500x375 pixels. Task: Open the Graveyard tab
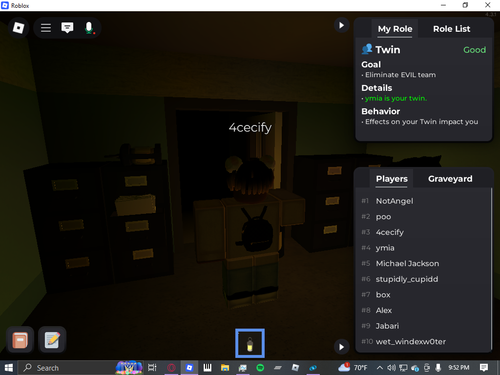[x=450, y=179]
